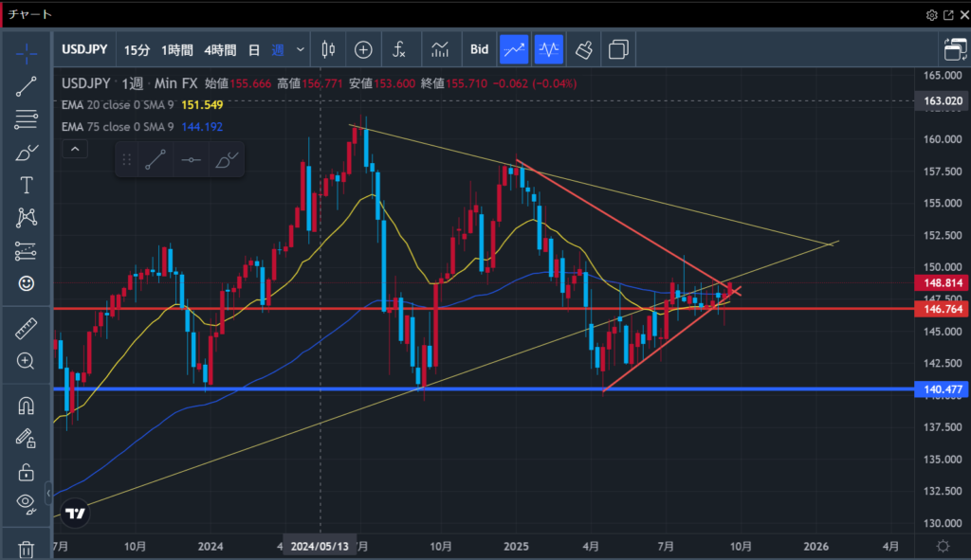
Task: Open the emoji icons tool
Action: 26,282
